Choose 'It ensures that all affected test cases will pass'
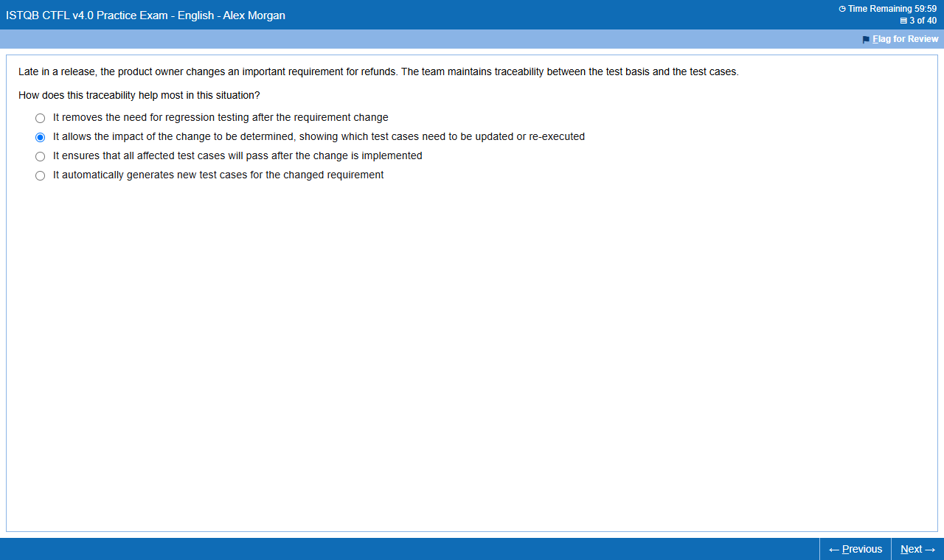944x560 pixels. (x=41, y=156)
